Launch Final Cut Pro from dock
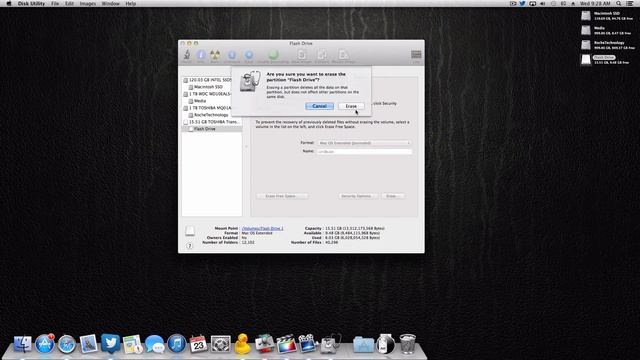Viewport: 640px width, 360px height. [287, 344]
